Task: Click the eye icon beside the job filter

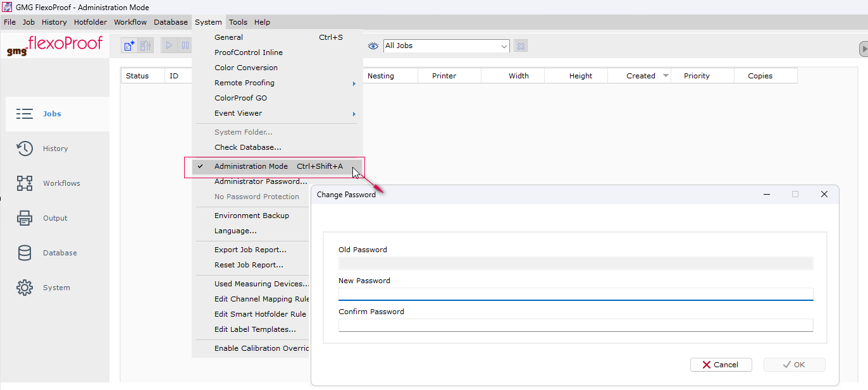Action: [x=373, y=46]
